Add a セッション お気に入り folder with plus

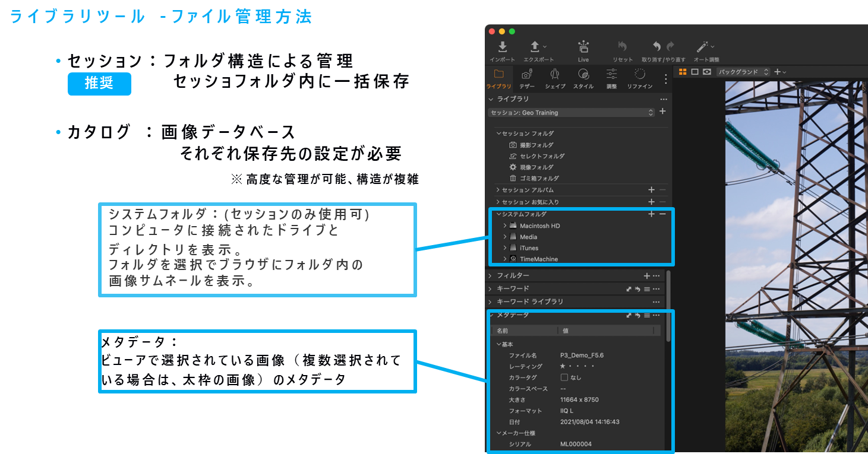[x=651, y=202]
